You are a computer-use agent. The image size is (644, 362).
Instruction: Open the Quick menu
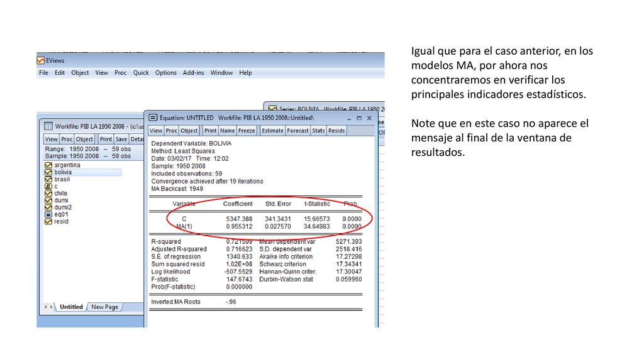coord(141,73)
